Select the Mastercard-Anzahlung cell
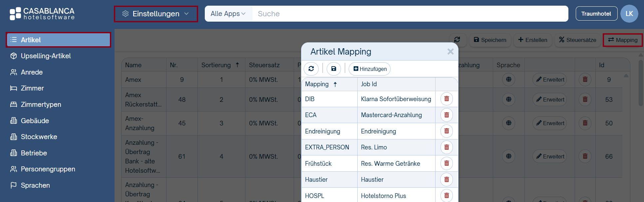644x202 pixels. pos(396,115)
